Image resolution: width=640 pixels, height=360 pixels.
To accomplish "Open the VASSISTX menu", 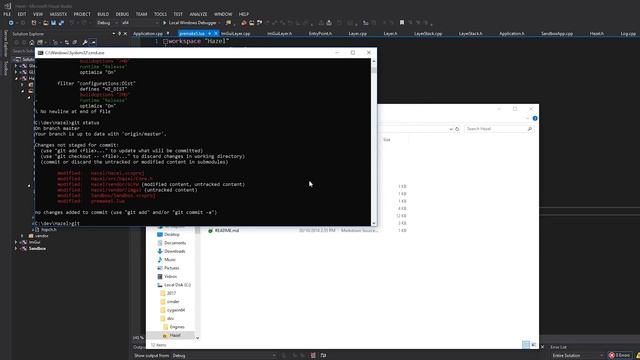I will click(x=58, y=14).
